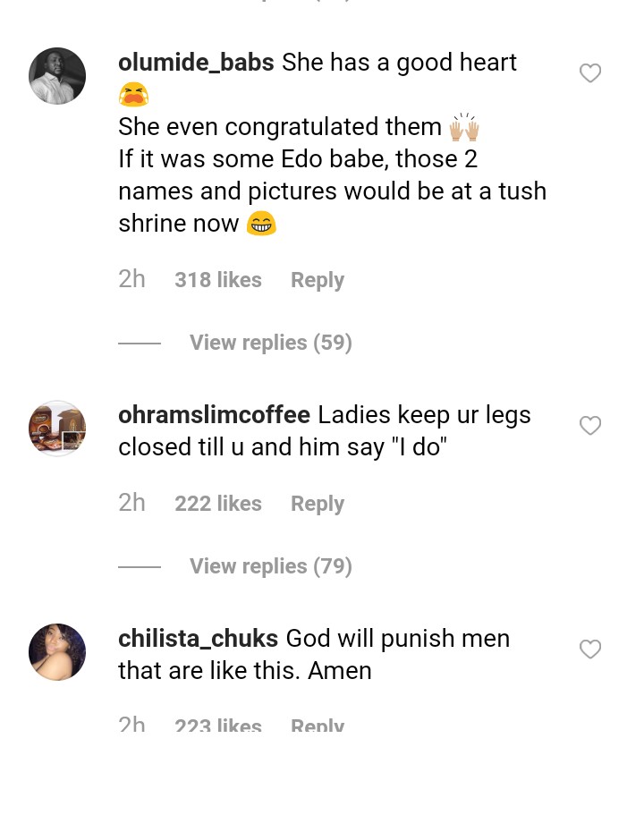The height and width of the screenshot is (832, 644).
Task: Click the 2h timestamp under olumide_babs' comment
Action: (x=131, y=280)
